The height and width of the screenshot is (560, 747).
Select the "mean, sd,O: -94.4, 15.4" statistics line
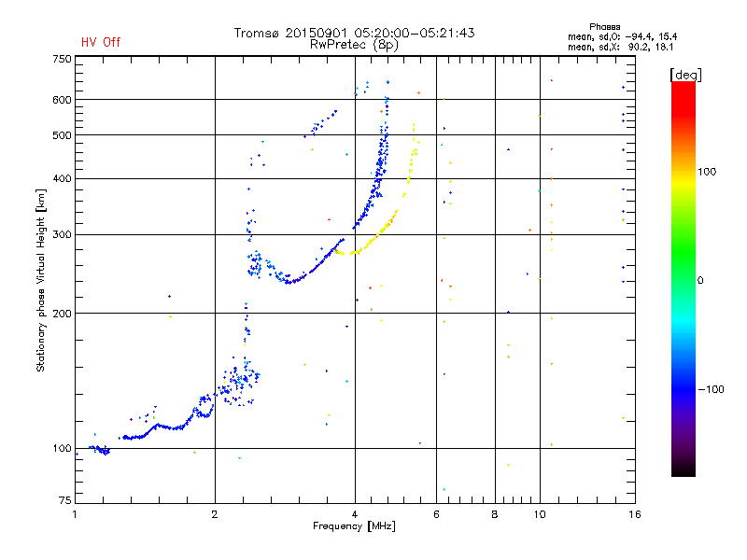(622, 36)
